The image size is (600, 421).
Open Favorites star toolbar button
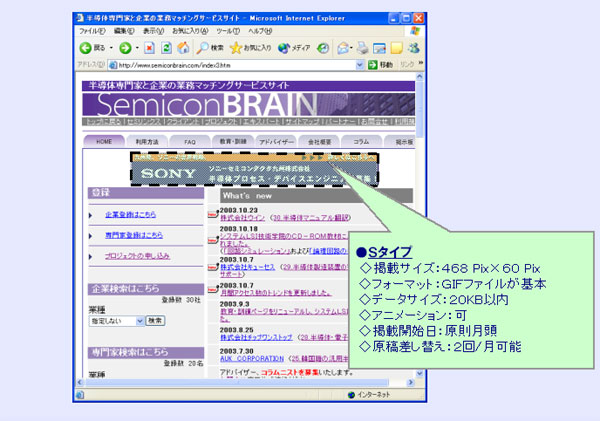[x=251, y=48]
